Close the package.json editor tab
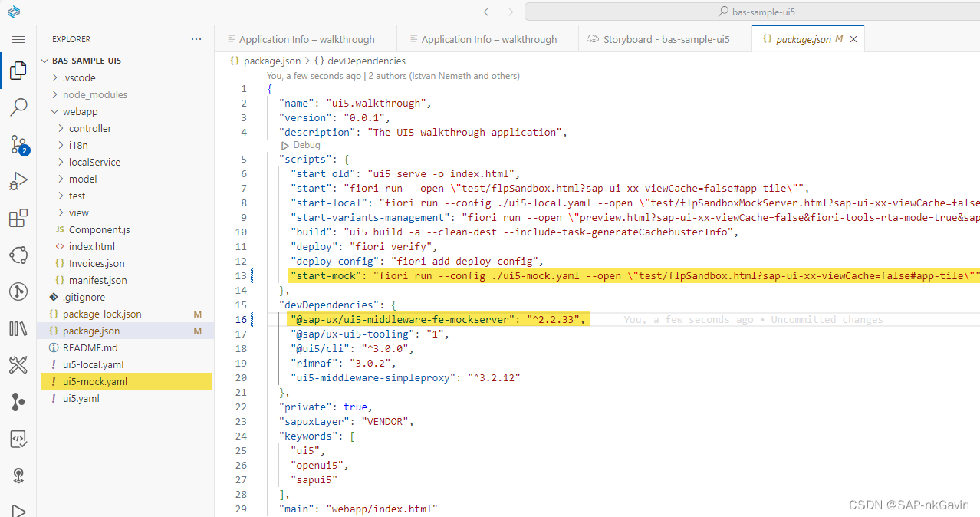Image resolution: width=980 pixels, height=517 pixels. pyautogui.click(x=853, y=38)
